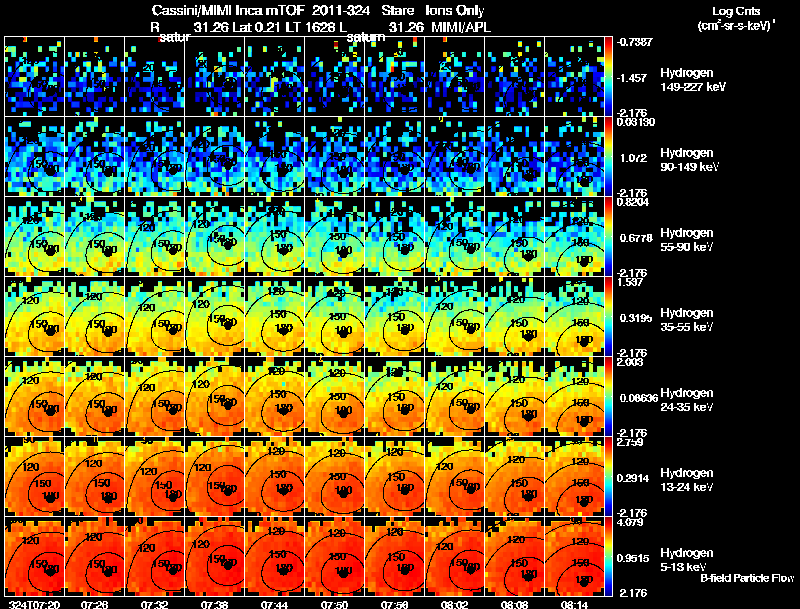The height and width of the screenshot is (609, 800).
Task: Click the 2.003 colorbar value
Action: coord(630,362)
